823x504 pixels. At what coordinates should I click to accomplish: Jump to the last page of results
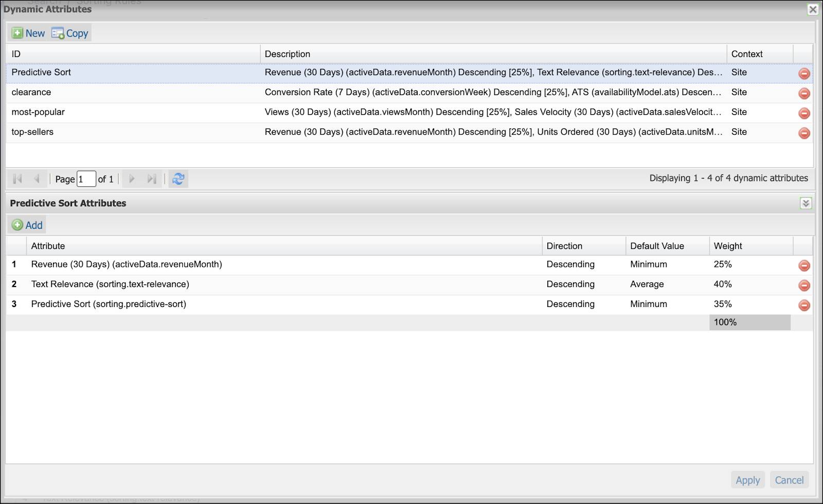tap(152, 178)
